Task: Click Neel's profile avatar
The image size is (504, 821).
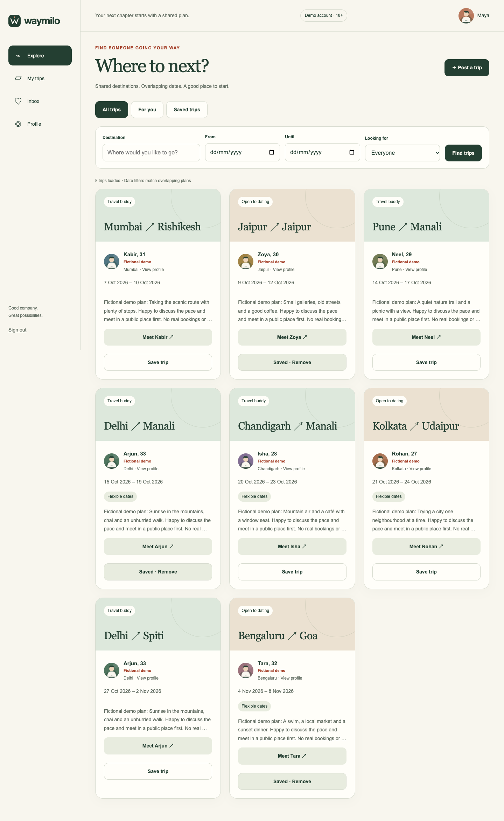Action: tap(380, 262)
